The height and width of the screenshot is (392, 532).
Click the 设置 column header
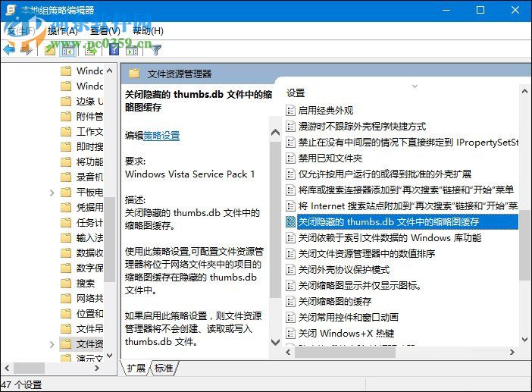pyautogui.click(x=296, y=93)
